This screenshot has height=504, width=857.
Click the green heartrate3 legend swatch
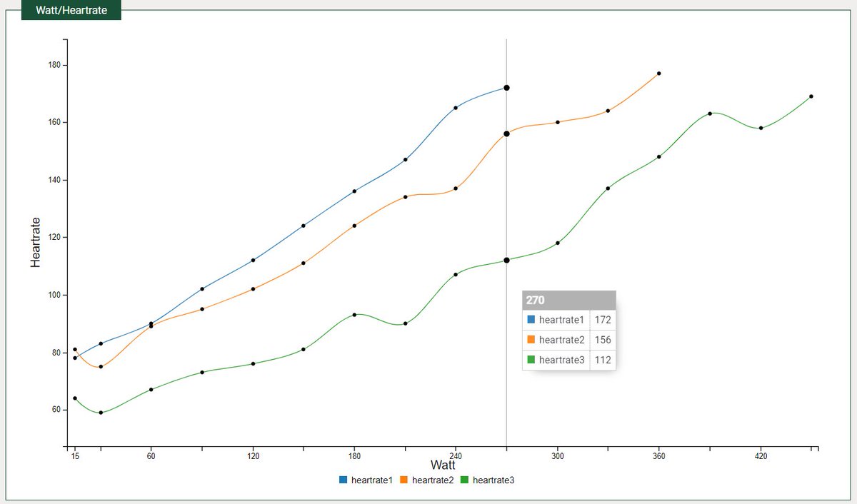coord(465,480)
